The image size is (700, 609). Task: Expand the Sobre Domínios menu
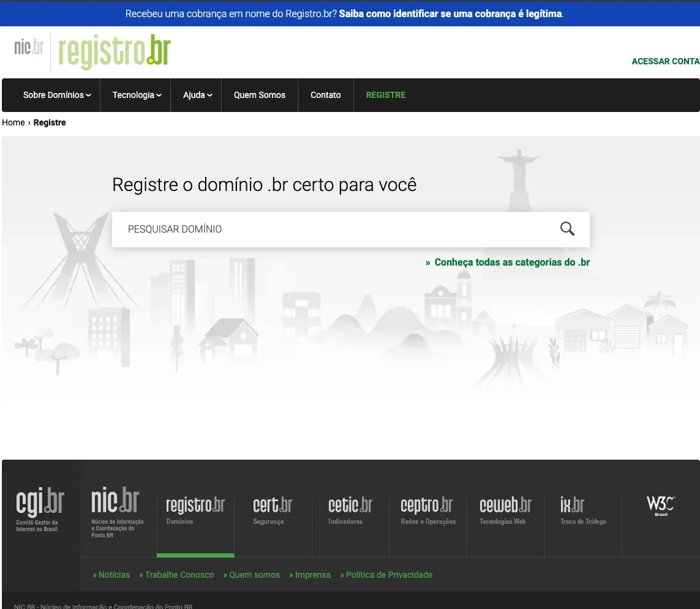tap(57, 95)
